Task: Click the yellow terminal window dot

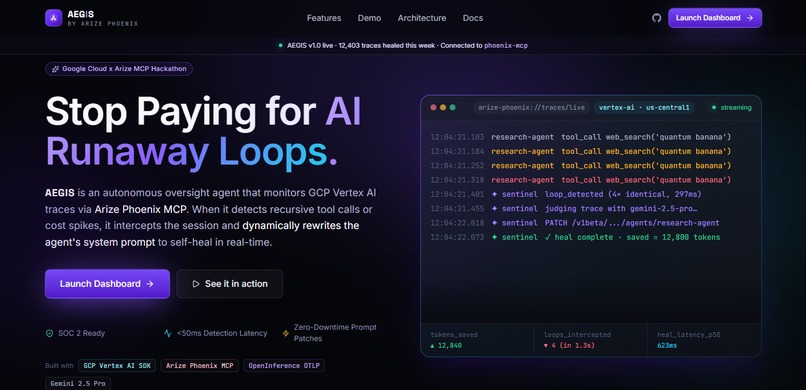Action: 443,107
